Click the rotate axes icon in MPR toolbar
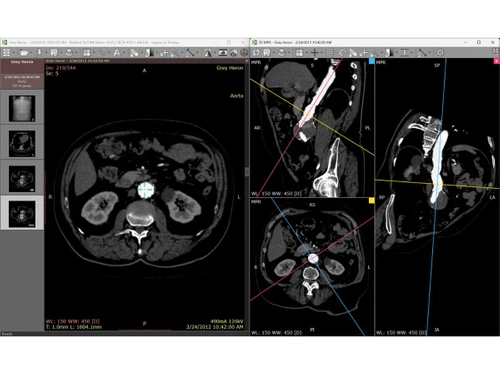The height and width of the screenshot is (375, 500). [331, 52]
